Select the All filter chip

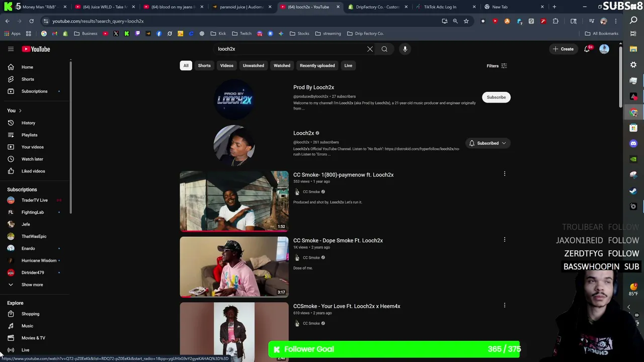(x=186, y=65)
